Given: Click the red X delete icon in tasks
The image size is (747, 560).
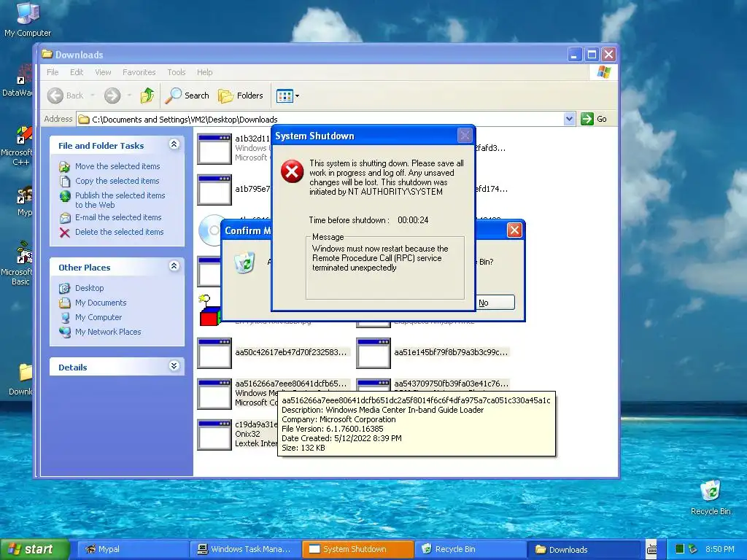Looking at the screenshot, I should pos(65,233).
